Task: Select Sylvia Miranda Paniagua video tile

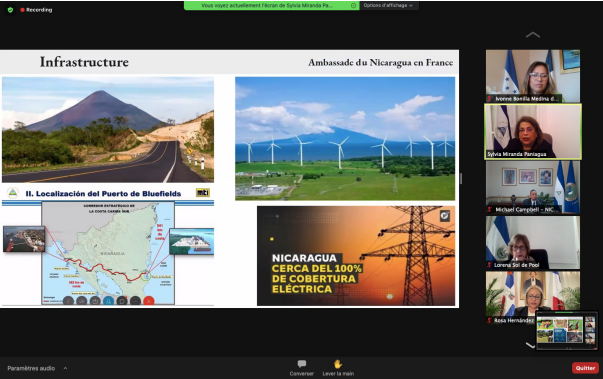Action: tap(533, 131)
